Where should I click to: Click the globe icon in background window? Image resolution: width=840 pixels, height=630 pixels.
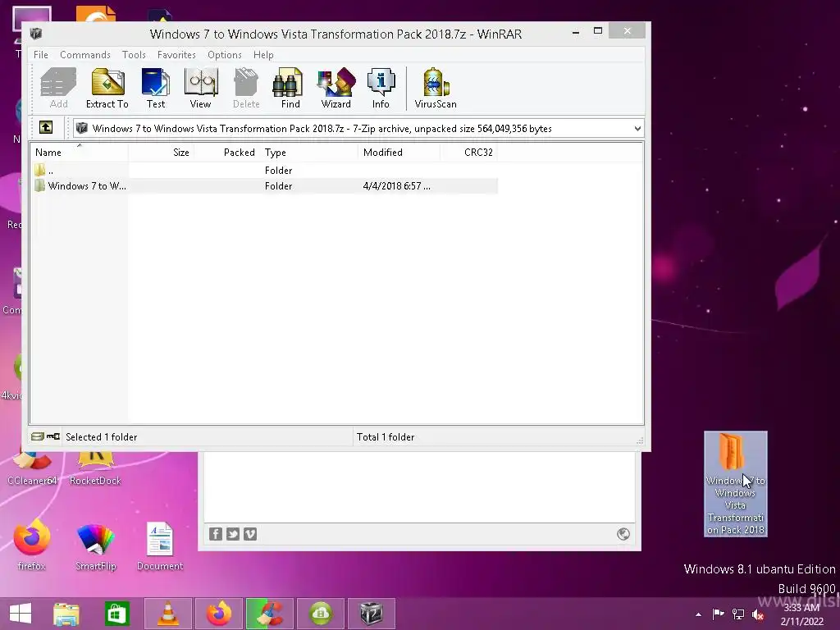(x=623, y=534)
